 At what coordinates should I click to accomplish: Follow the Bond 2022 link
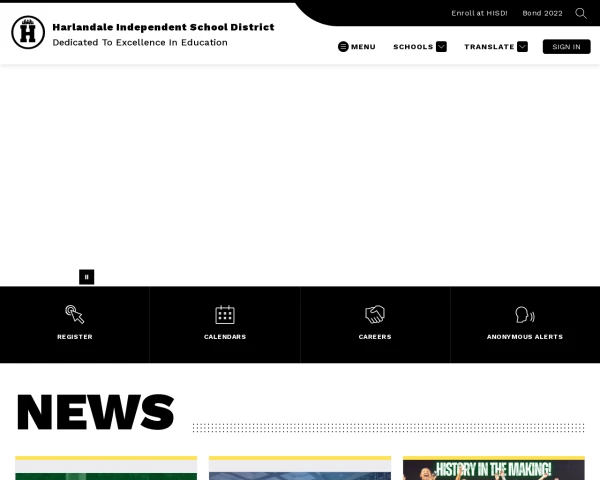click(x=542, y=13)
